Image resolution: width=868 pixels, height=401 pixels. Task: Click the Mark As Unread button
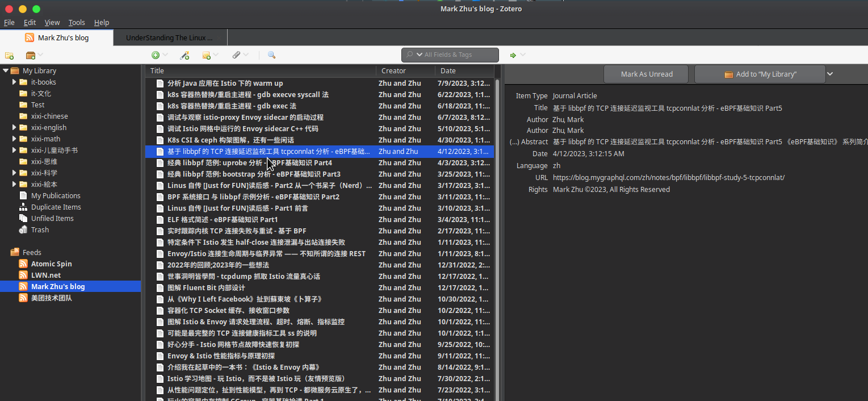646,74
